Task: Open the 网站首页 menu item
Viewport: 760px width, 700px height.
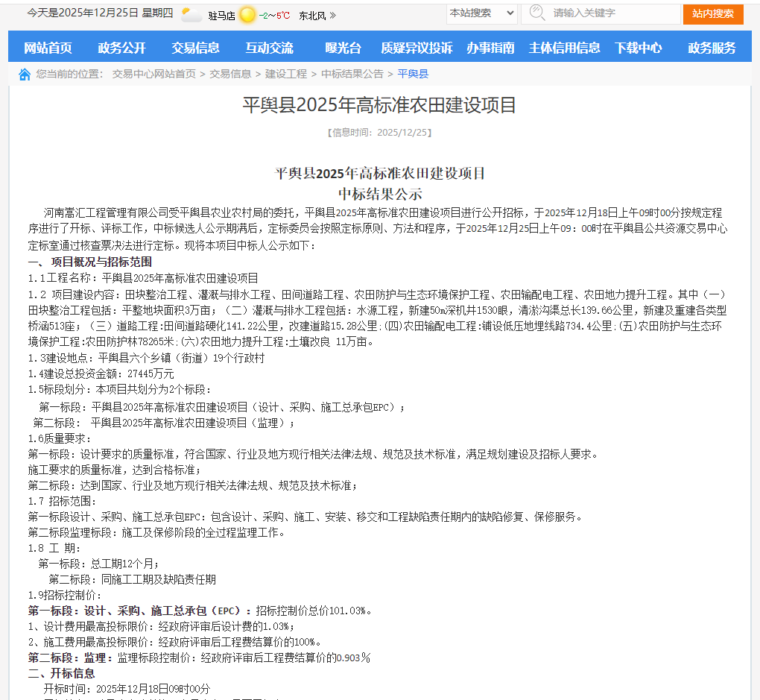Action: [48, 48]
